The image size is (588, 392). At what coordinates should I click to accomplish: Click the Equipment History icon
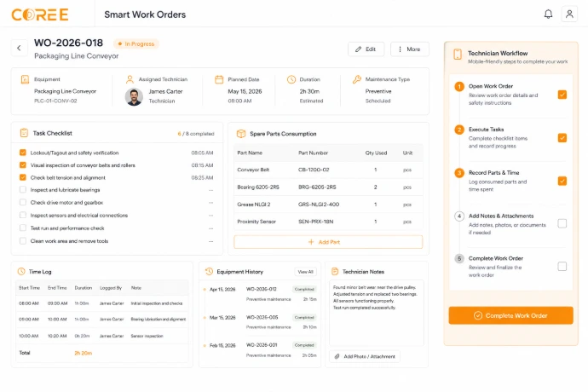210,272
